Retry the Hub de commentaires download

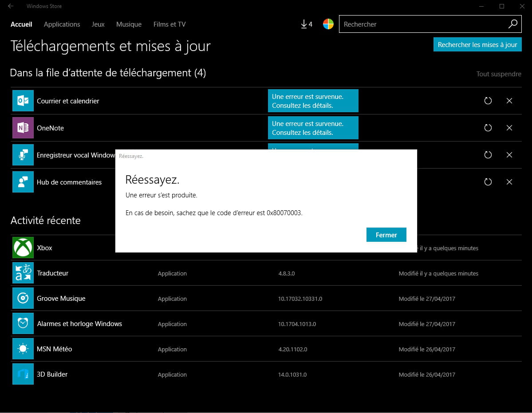click(488, 182)
